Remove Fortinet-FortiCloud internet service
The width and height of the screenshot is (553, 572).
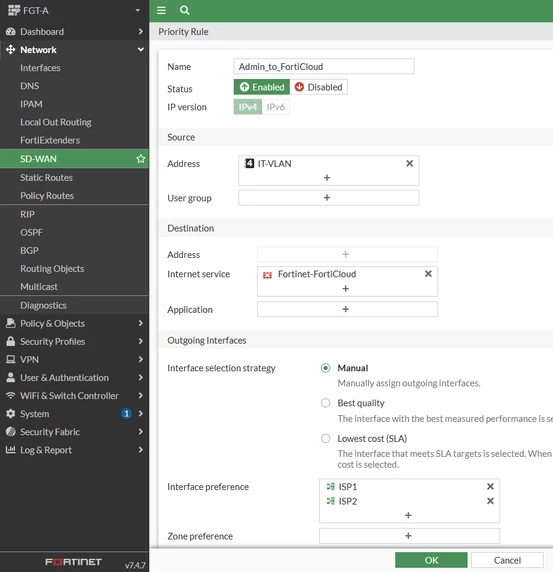428,274
